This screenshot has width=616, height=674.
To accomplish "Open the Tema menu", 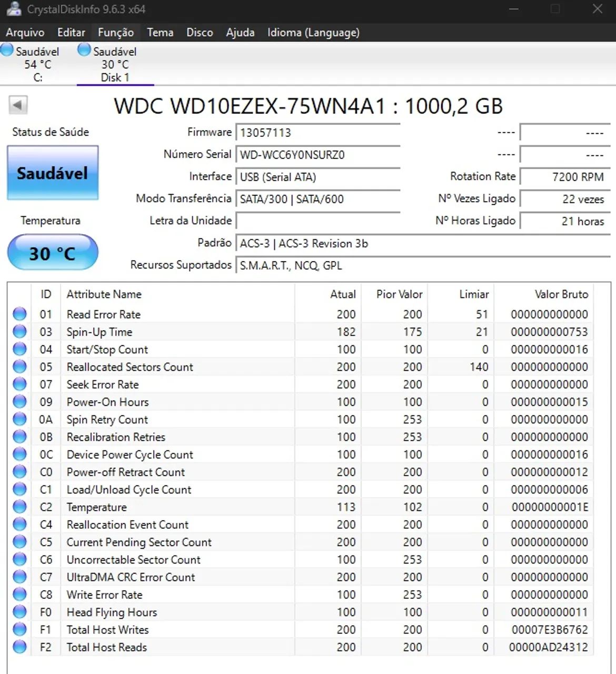I will (160, 33).
